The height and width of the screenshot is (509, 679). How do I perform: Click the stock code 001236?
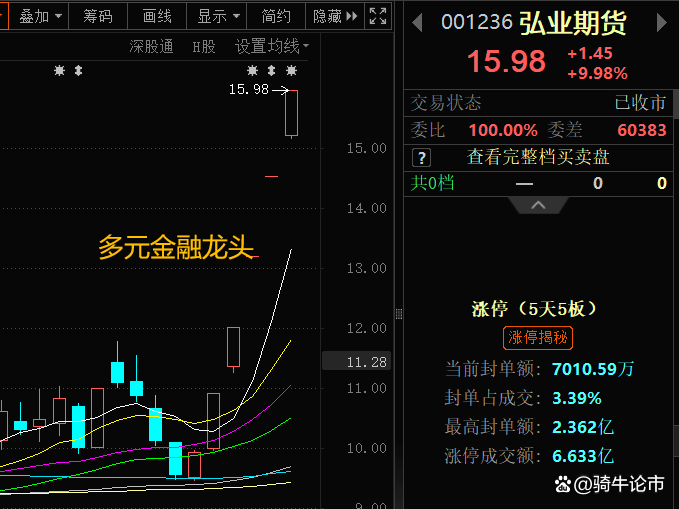pyautogui.click(x=477, y=22)
